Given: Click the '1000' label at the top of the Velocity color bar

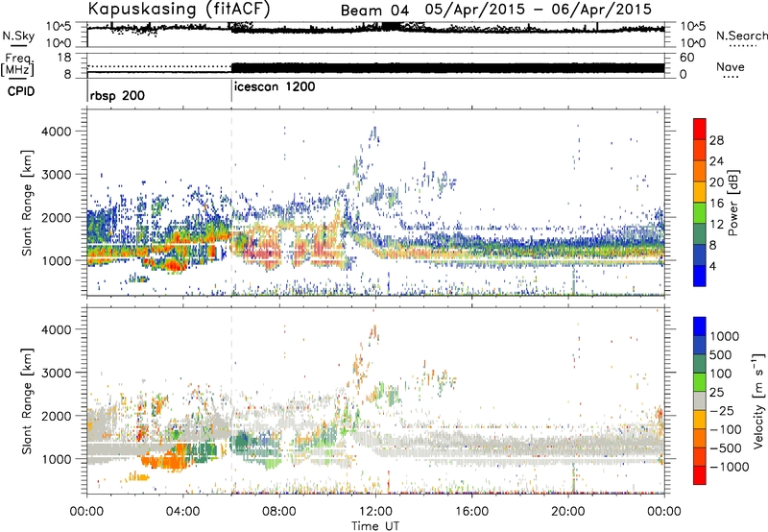Looking at the screenshot, I should click(725, 336).
